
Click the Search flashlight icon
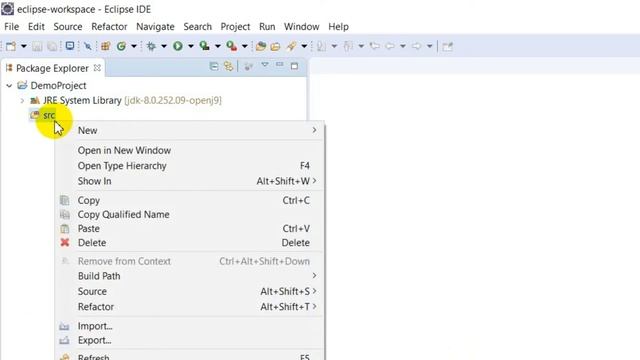(291, 46)
